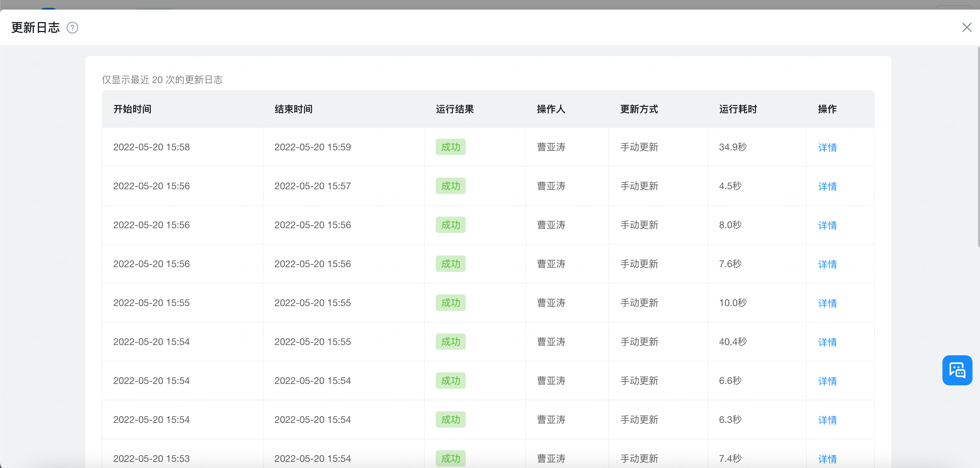The width and height of the screenshot is (980, 468).
Task: Close the 更新日志 dialog
Action: [967, 27]
